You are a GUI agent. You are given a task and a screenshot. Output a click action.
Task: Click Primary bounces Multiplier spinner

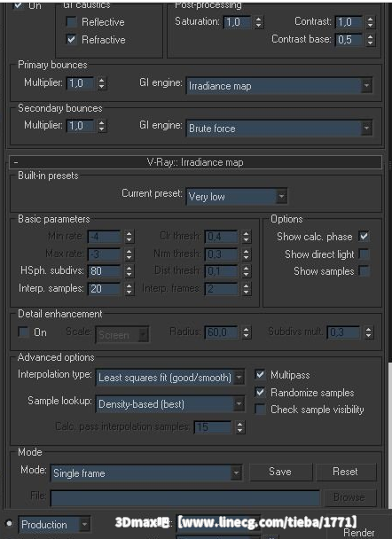tap(101, 82)
